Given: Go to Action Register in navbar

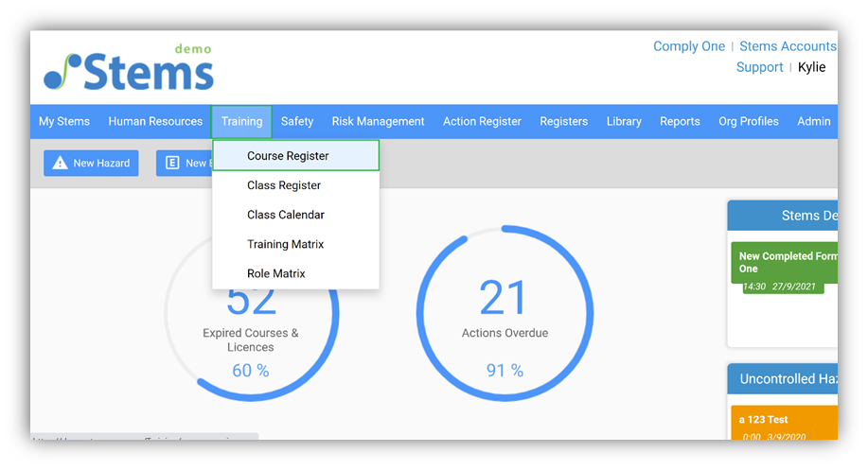Looking at the screenshot, I should point(482,122).
